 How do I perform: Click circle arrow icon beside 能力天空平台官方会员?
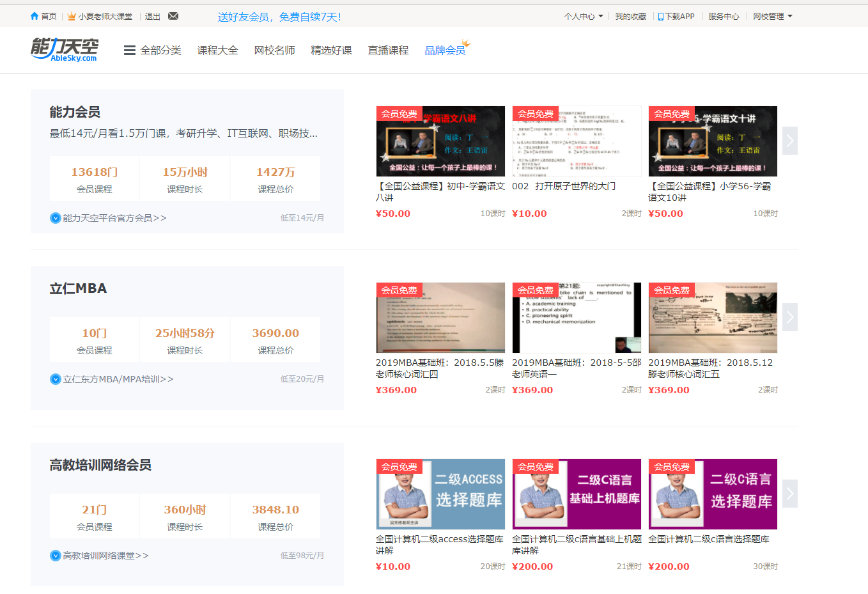[x=56, y=218]
